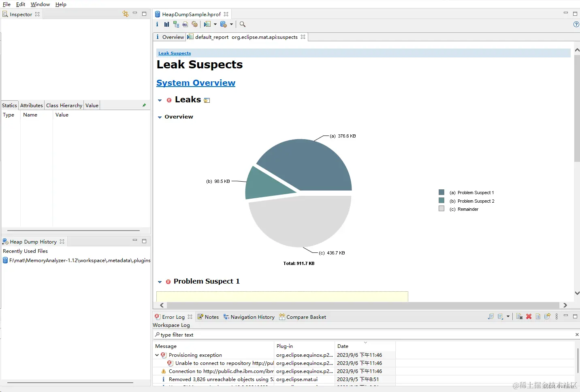Viewport: 580px width, 392px height.
Task: Click the report horizontal scrollbar
Action: [x=363, y=305]
